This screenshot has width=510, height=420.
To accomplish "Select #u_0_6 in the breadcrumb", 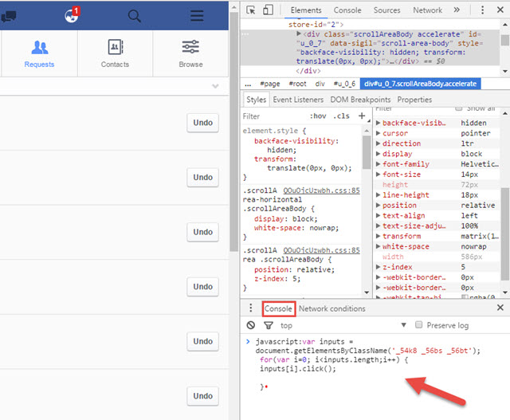I will (344, 84).
